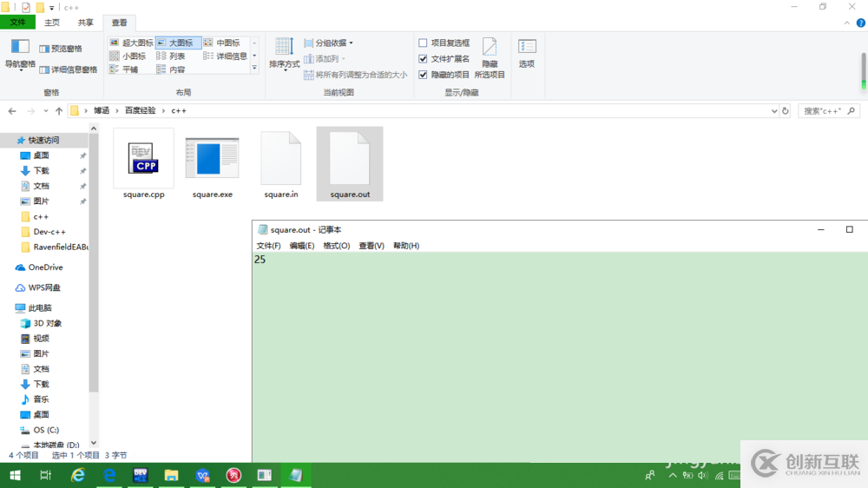This screenshot has height=488, width=868.
Task: Switch to Dev-C++ on the taskbar
Action: 140,475
